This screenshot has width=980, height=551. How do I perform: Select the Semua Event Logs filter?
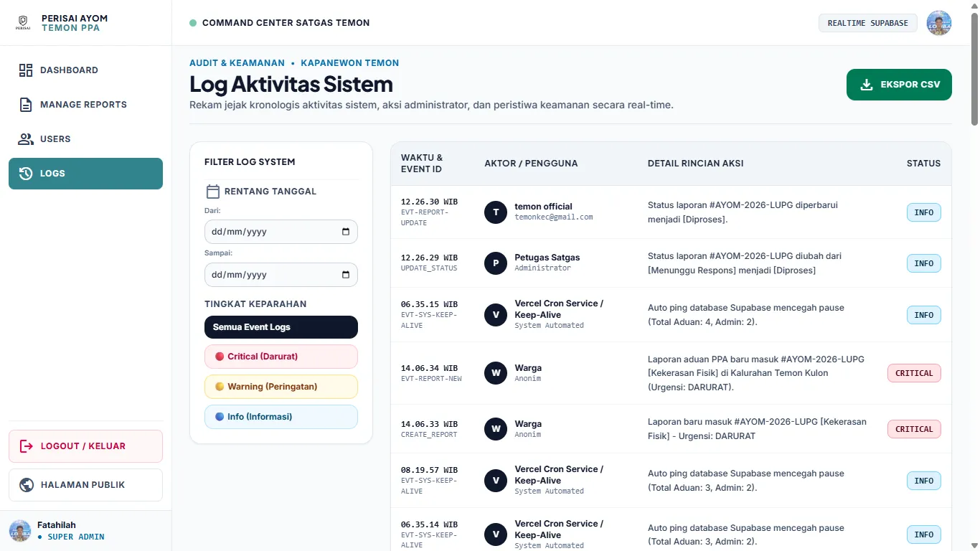click(x=281, y=327)
